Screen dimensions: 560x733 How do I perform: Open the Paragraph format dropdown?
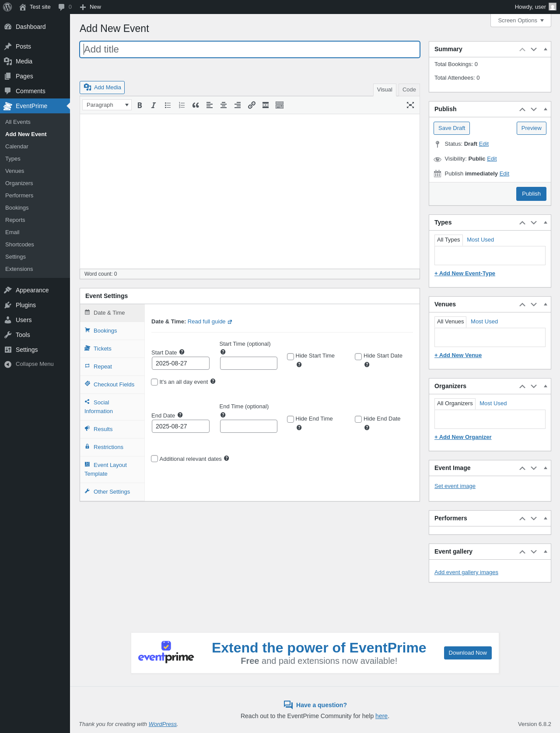107,105
